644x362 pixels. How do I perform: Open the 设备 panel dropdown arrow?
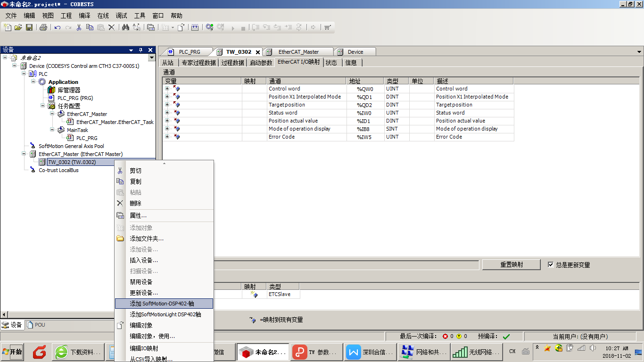[x=131, y=50]
